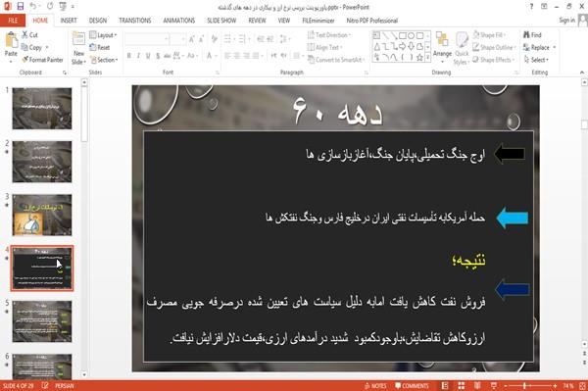Toggle Strikethrough formatting

[x=168, y=56]
